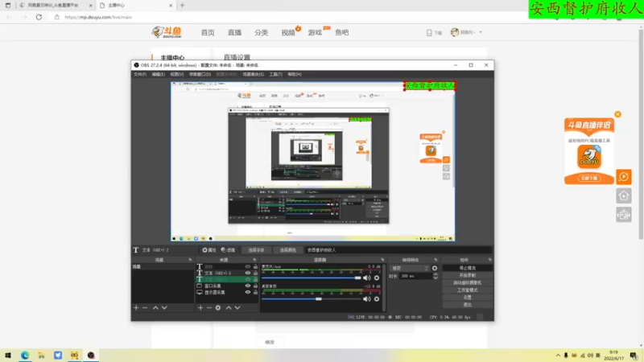The height and width of the screenshot is (362, 644).
Task: Move scene up with the up arrow
Action: (x=155, y=307)
